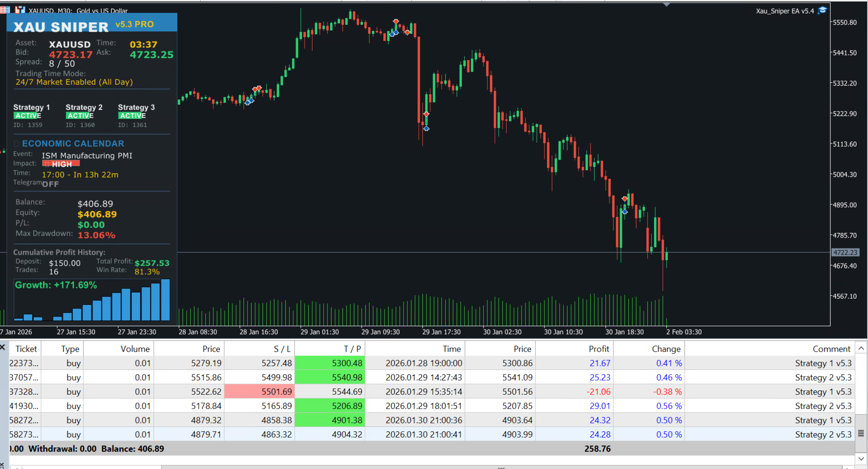Click the sell arrow marker on 29 Jan peak
This screenshot has height=469, width=868.
pos(396,22)
